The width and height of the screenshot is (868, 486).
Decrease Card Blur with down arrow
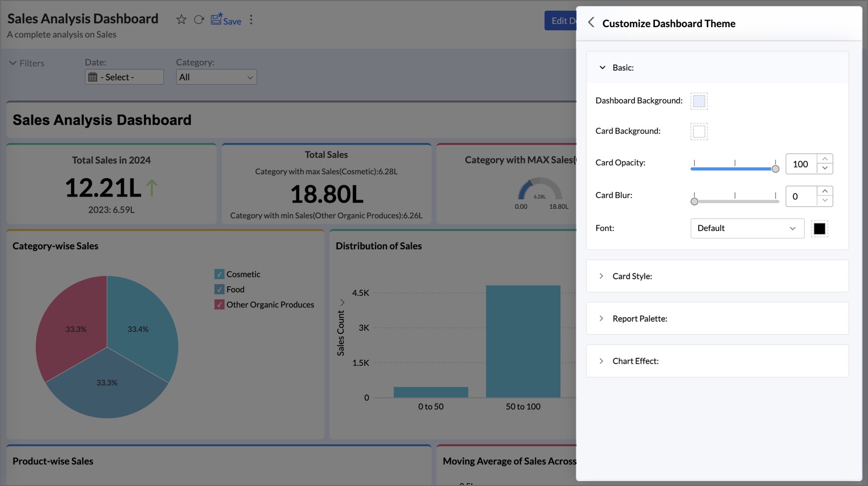click(x=825, y=201)
